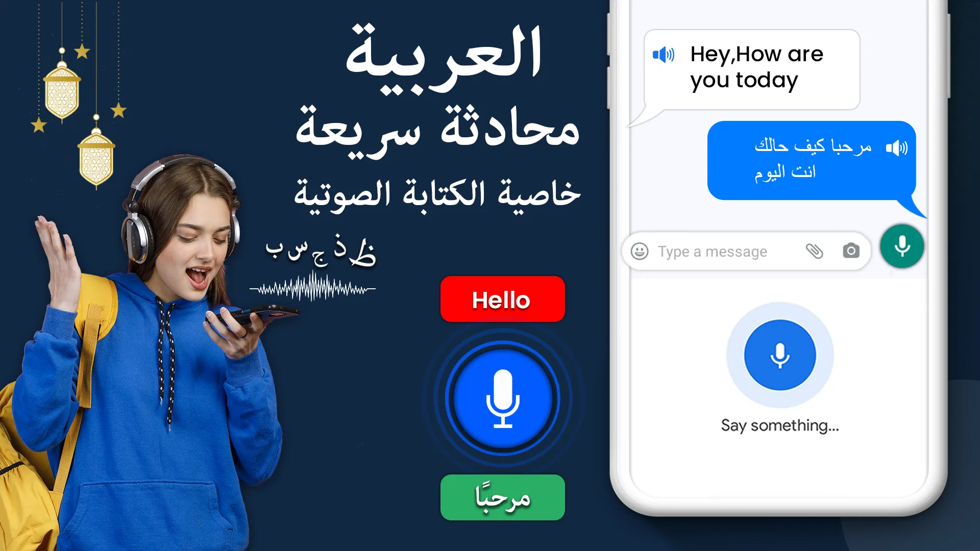Click the emoji smiley icon in message bar

point(640,251)
